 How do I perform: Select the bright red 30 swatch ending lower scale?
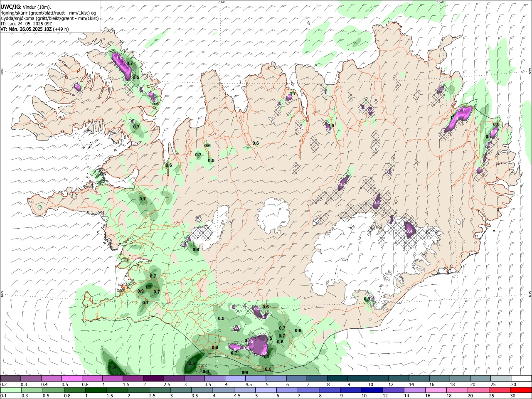click(521, 390)
